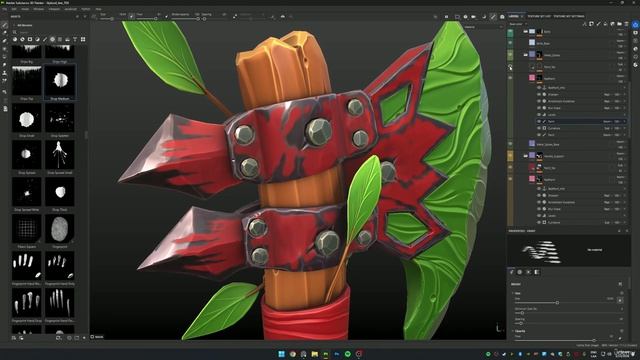This screenshot has width=640, height=360.
Task: Filter assets by Materials sphere icon
Action: coord(15,40)
